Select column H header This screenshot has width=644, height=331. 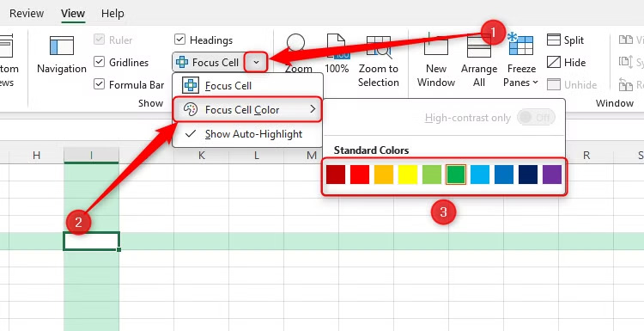tap(37, 155)
